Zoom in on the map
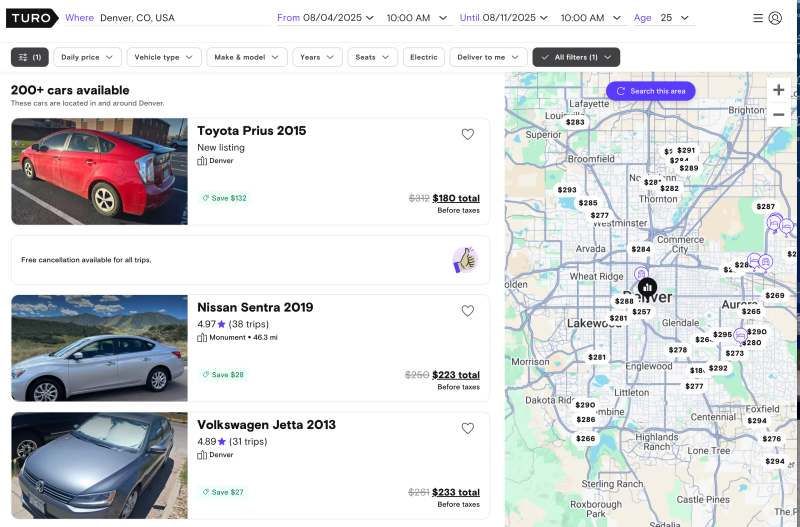The width and height of the screenshot is (800, 527). pyautogui.click(x=779, y=90)
